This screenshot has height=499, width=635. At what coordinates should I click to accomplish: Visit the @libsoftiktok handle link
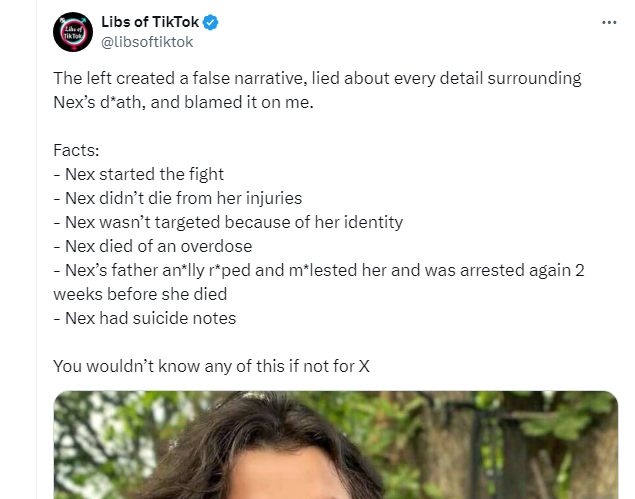coord(147,42)
